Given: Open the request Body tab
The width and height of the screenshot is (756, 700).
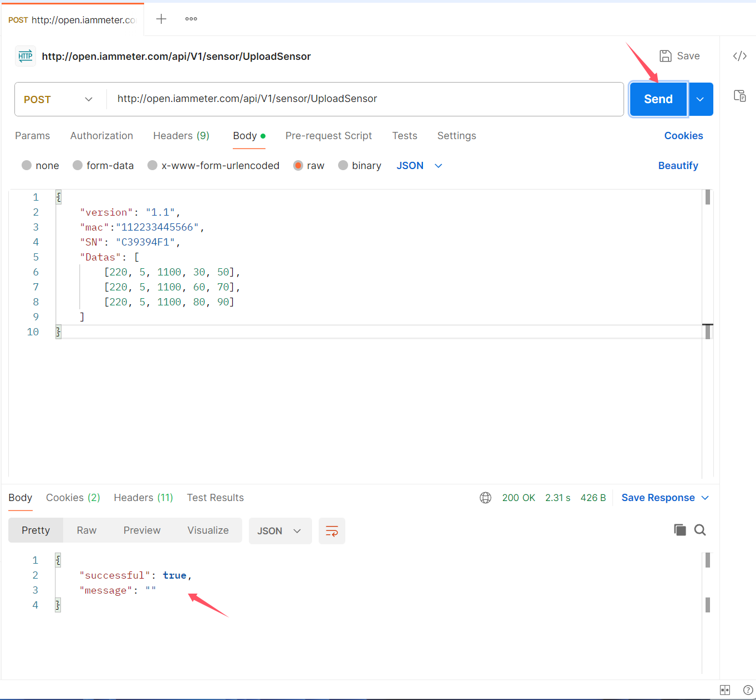Looking at the screenshot, I should click(249, 136).
